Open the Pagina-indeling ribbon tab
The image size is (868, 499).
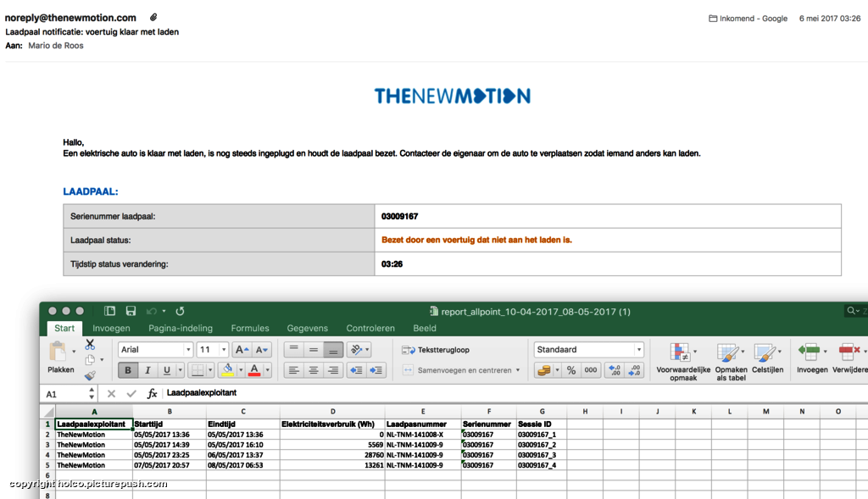[181, 328]
